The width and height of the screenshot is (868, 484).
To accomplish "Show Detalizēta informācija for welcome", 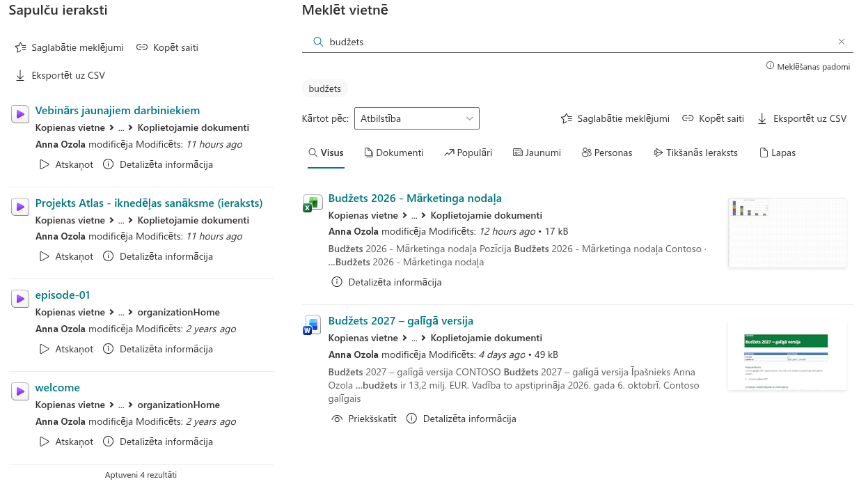I will pos(158,442).
